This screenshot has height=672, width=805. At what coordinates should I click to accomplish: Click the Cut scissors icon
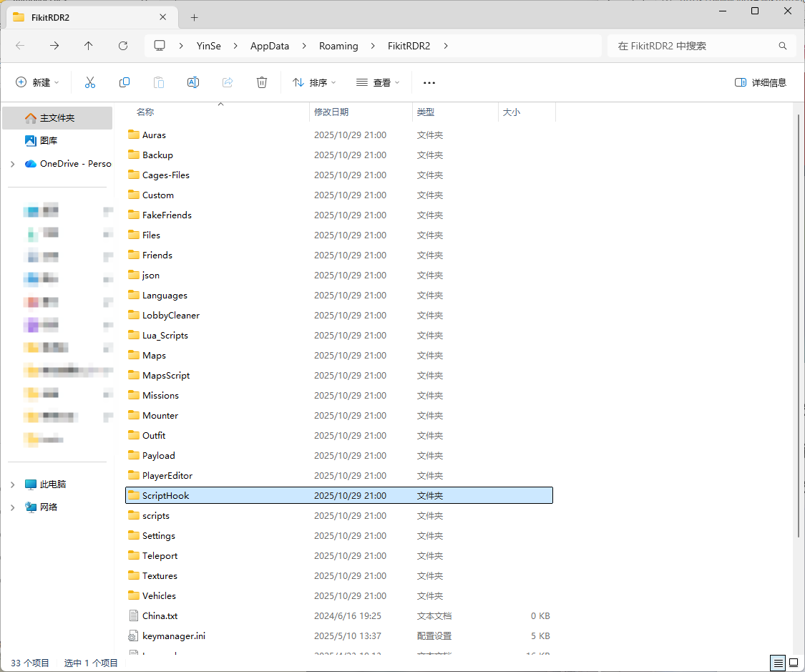point(90,82)
